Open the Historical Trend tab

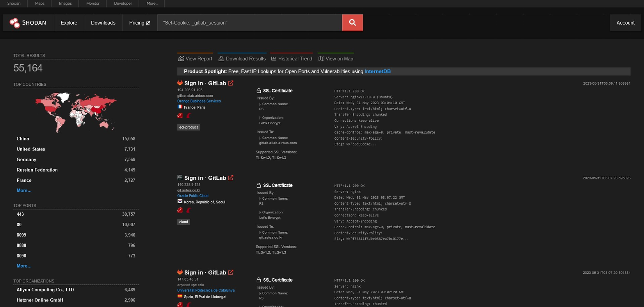tap(292, 59)
